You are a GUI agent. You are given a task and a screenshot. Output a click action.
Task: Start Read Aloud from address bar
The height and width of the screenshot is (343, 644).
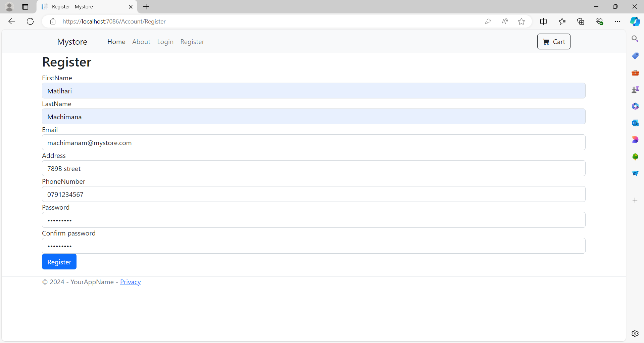click(505, 22)
